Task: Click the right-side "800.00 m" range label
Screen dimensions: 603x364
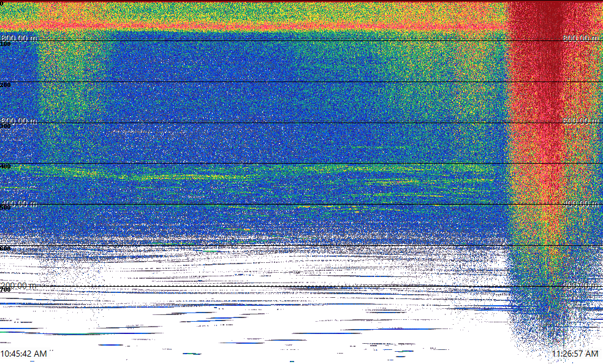Action: 581,38
